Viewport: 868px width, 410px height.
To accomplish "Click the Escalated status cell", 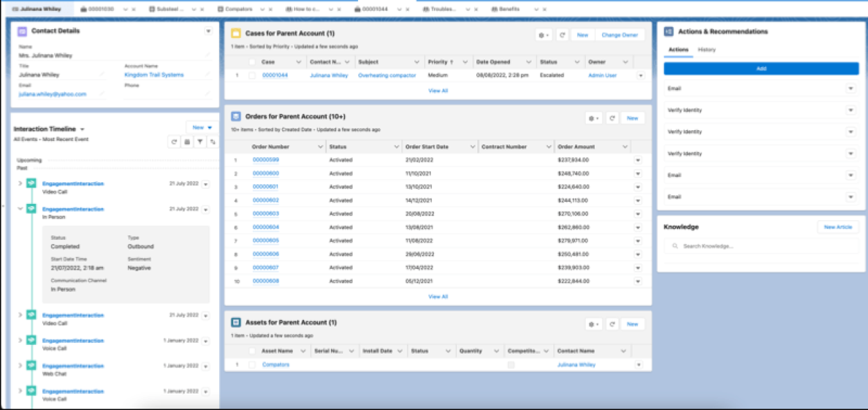I will pyautogui.click(x=552, y=75).
